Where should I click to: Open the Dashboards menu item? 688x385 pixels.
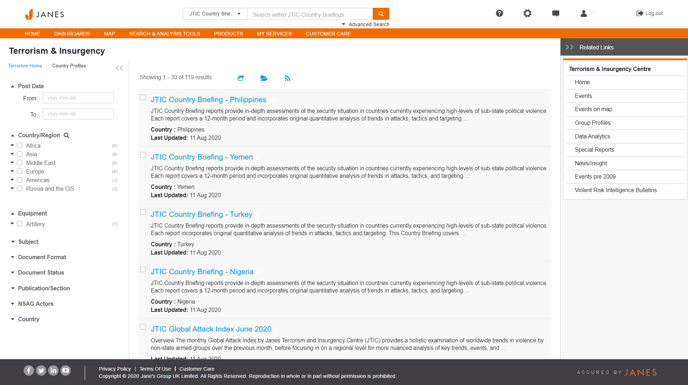click(72, 34)
